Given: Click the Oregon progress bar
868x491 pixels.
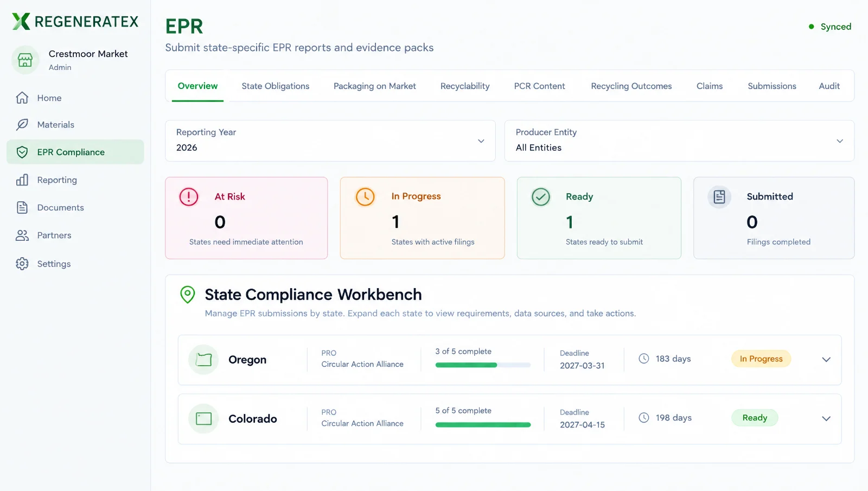Looking at the screenshot, I should coord(483,365).
